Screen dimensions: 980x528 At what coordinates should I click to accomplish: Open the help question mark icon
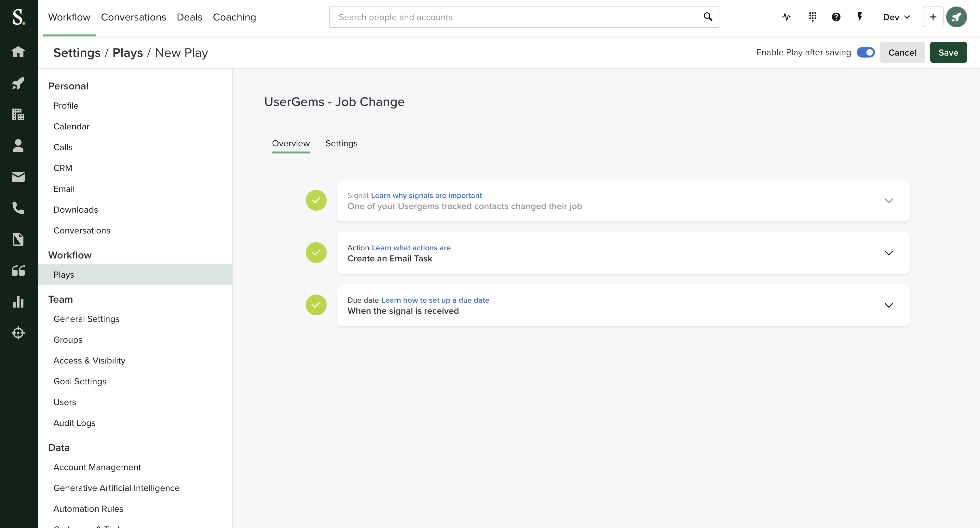[x=836, y=17]
